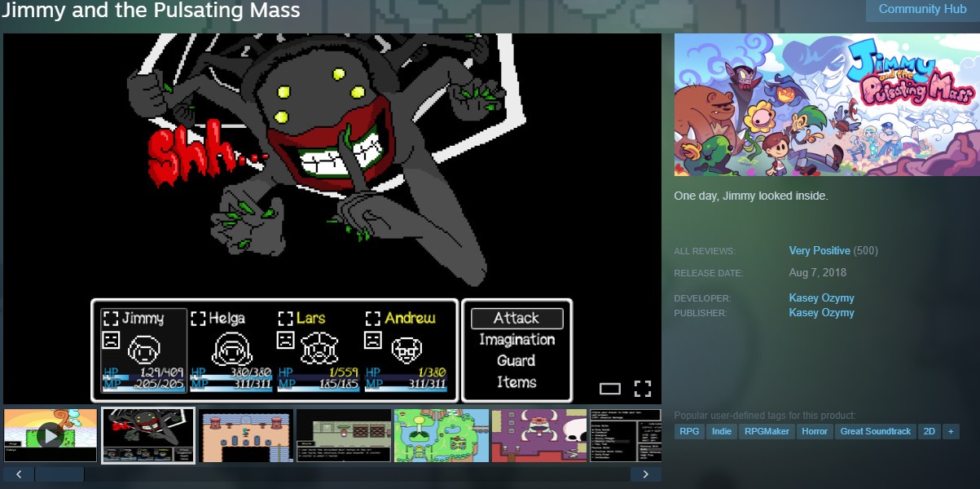Select the spider boss battle thumbnail
980x489 pixels.
(148, 436)
